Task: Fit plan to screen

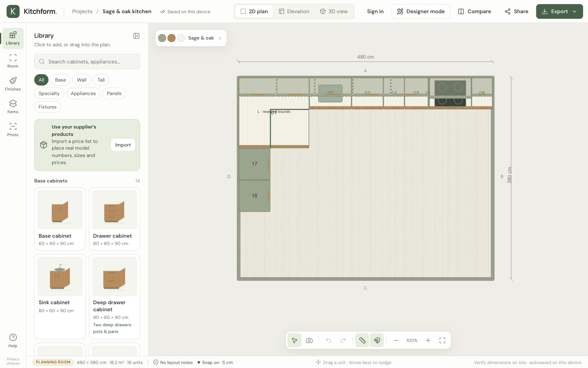Action: pyautogui.click(x=442, y=340)
